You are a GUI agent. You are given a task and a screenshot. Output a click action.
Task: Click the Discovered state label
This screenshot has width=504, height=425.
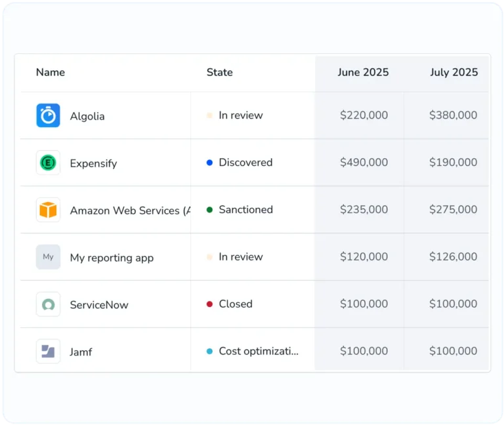click(x=245, y=162)
